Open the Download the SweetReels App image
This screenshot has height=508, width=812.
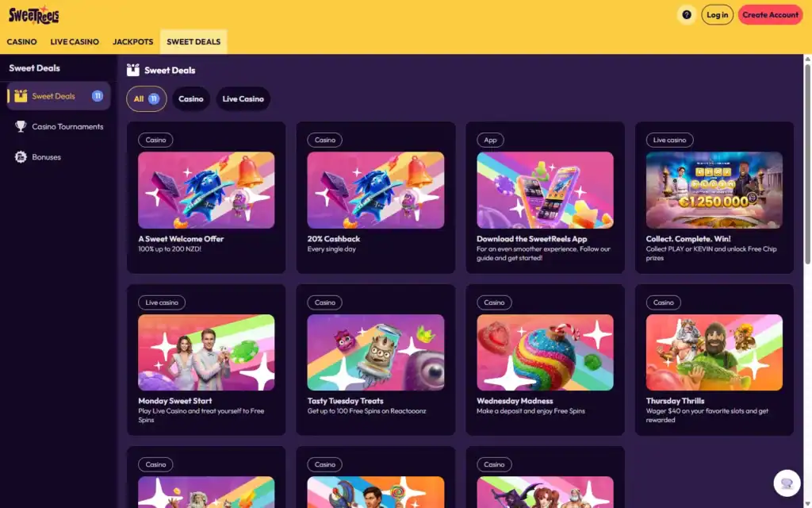(x=545, y=190)
